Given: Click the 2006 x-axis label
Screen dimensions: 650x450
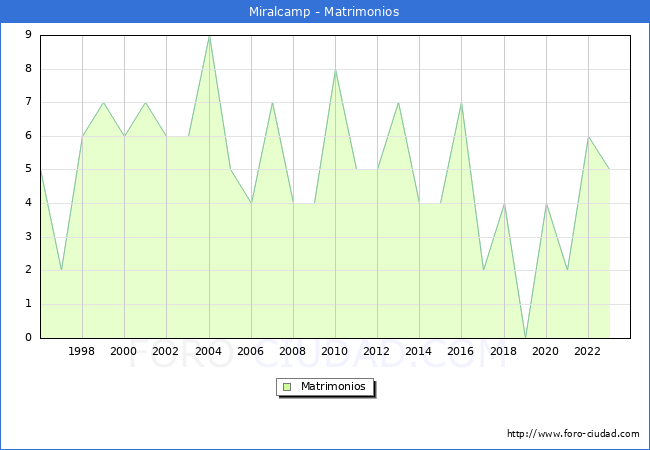Looking at the screenshot, I should point(250,351).
